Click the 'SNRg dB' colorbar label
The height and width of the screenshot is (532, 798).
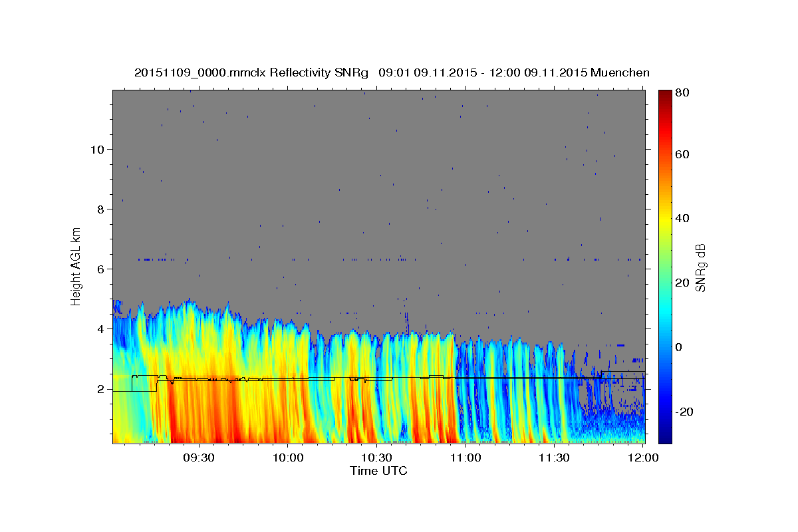[x=701, y=267]
